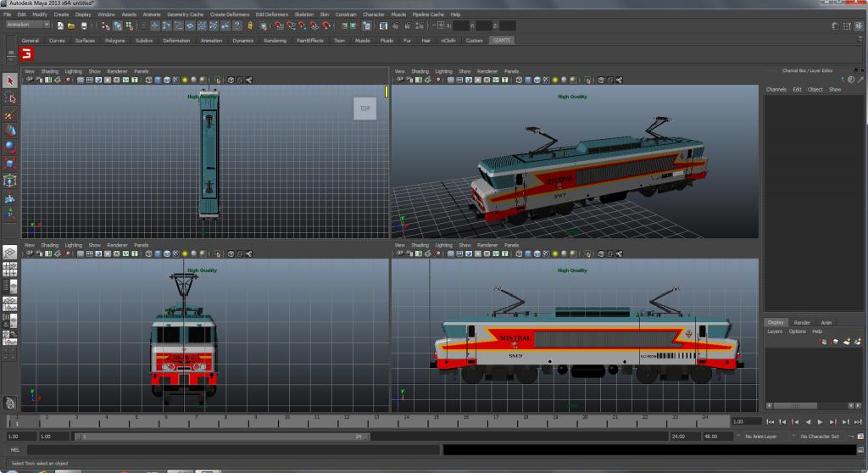Click the question-mark help icon in status line
Image resolution: width=868 pixels, height=473 pixels.
pyautogui.click(x=237, y=25)
